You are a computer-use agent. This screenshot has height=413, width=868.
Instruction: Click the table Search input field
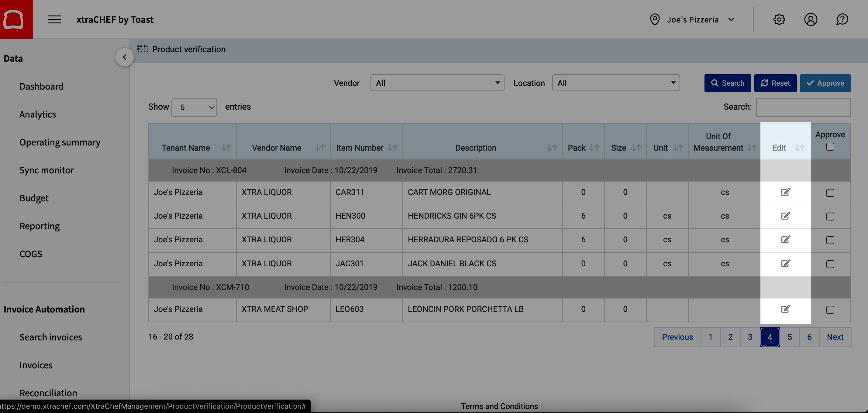(x=803, y=108)
